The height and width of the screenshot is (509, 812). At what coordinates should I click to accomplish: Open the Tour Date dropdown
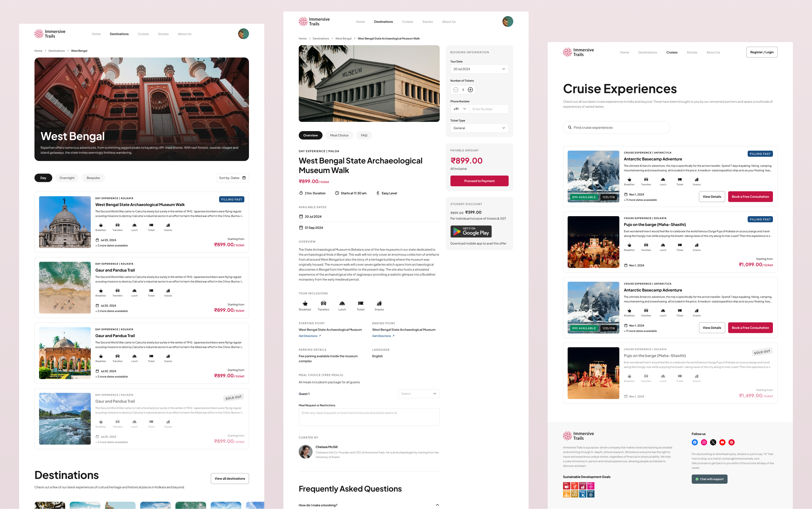(479, 69)
